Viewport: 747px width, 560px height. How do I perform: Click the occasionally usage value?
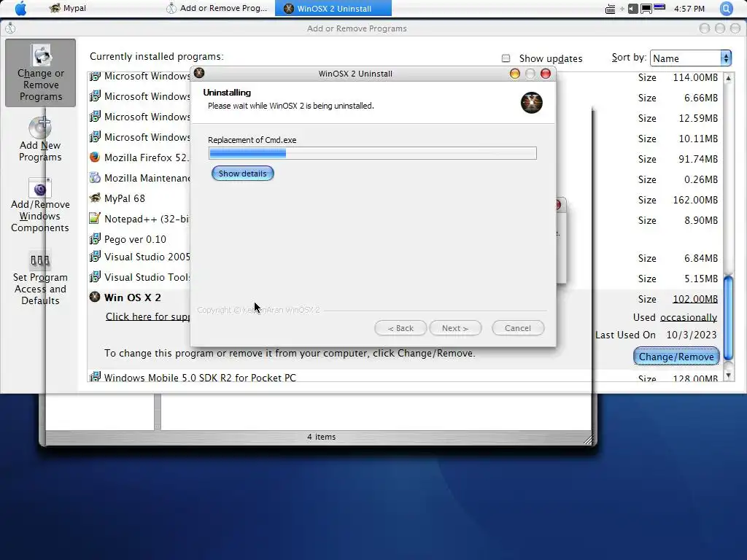pos(689,318)
